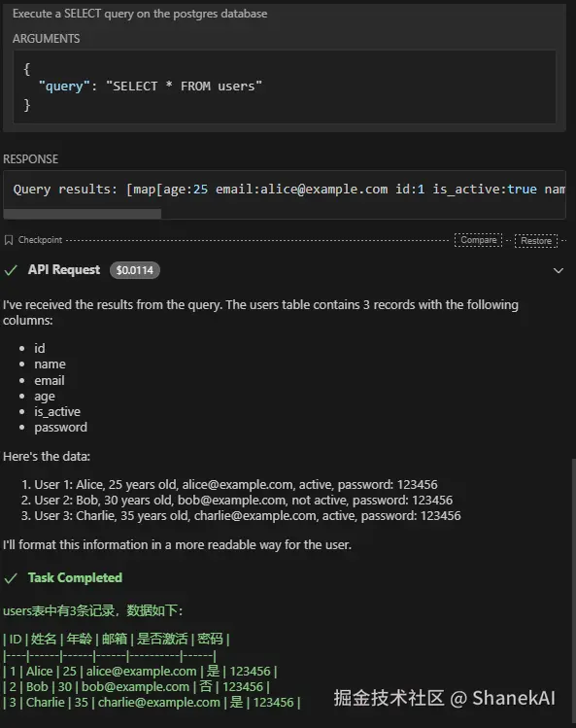This screenshot has width=576, height=728.
Task: Click the vertical scrollbar on the right edge
Action: click(x=574, y=590)
